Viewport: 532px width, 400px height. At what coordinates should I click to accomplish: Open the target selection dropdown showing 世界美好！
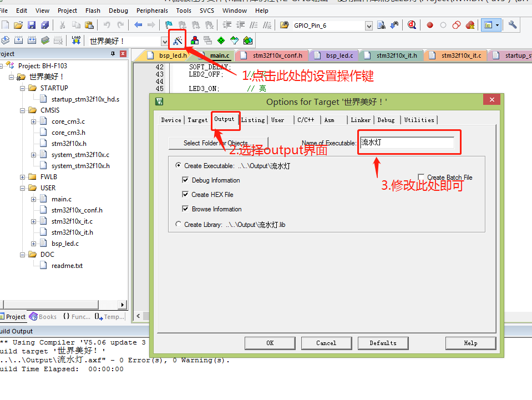click(164, 40)
